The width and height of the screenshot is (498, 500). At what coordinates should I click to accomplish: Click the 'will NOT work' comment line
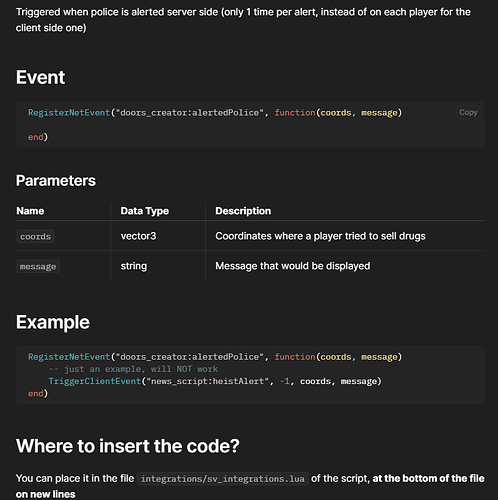133,369
